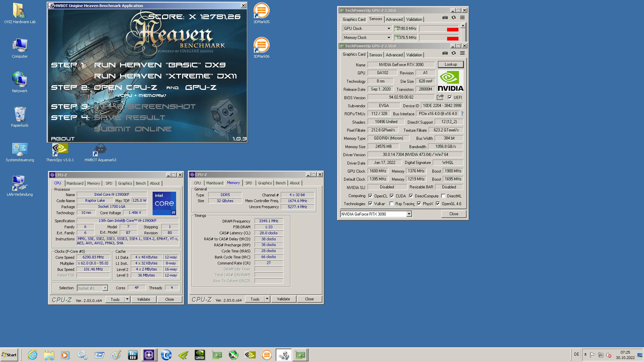Screen dimensions: 644x362
Task: Toggle the UEFI checkbox
Action: pos(450,97)
